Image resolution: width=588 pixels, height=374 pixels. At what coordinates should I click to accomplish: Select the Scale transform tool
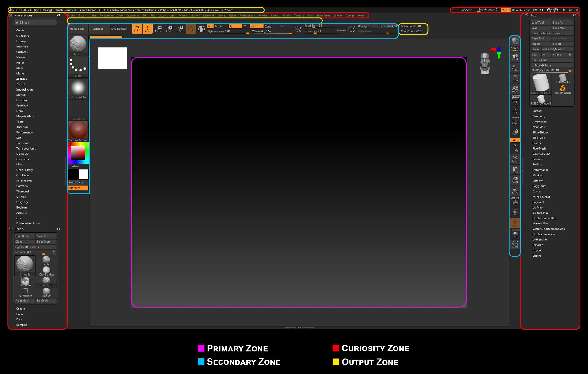[x=169, y=29]
